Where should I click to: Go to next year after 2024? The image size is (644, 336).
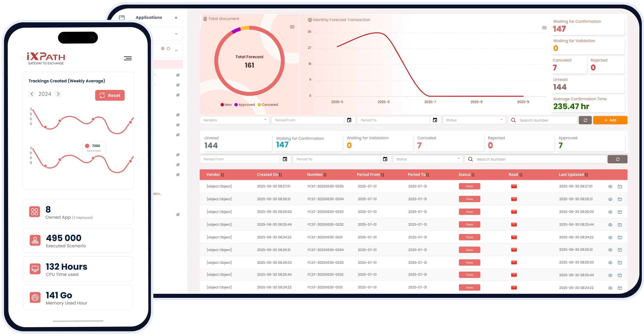58,94
